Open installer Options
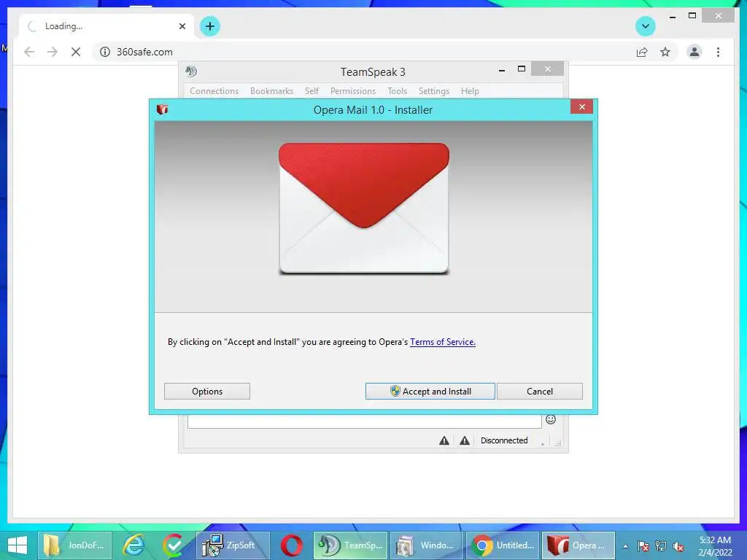 [x=206, y=391]
